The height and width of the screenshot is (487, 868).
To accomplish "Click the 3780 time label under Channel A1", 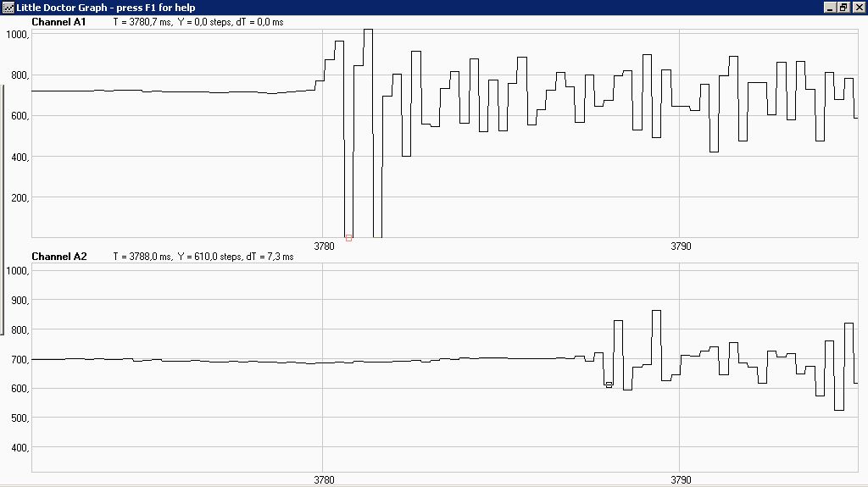I will click(324, 246).
